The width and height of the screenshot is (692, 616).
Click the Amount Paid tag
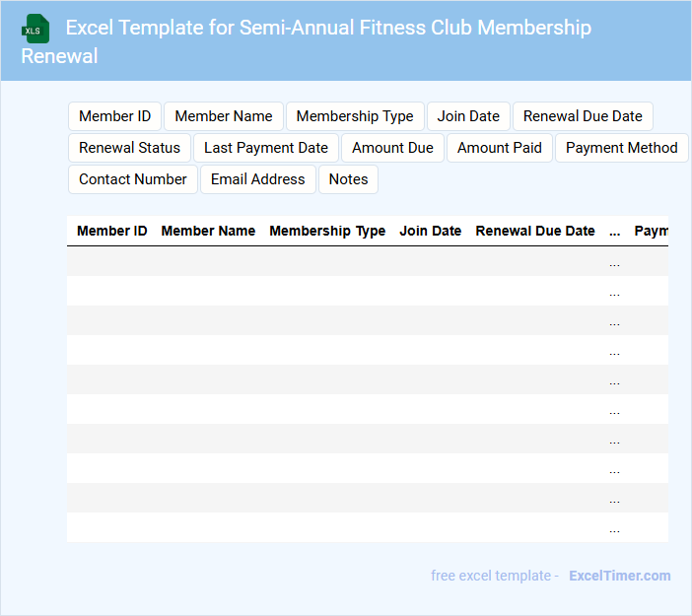click(x=500, y=148)
